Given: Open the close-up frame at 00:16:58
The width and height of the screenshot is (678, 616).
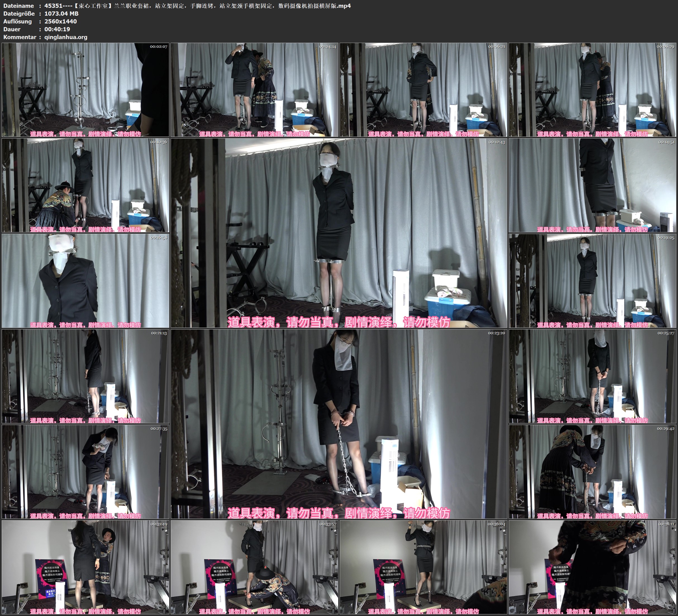Looking at the screenshot, I should (x=85, y=281).
